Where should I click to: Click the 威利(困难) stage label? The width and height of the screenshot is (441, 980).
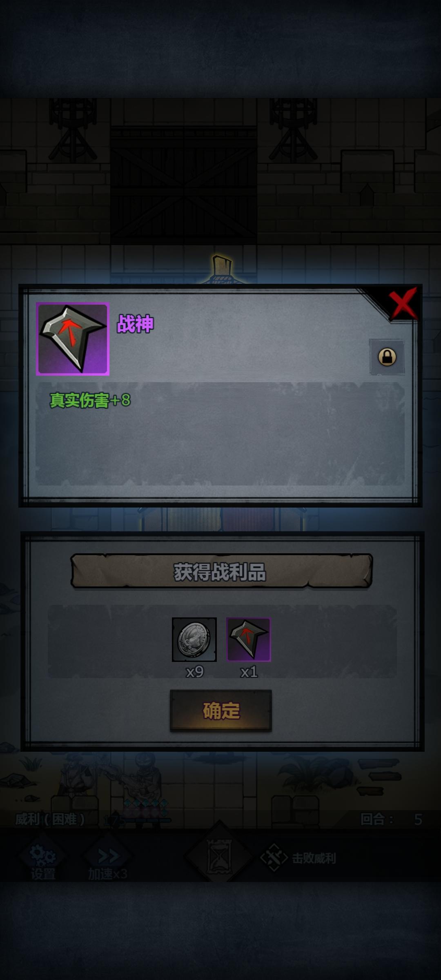tap(50, 819)
